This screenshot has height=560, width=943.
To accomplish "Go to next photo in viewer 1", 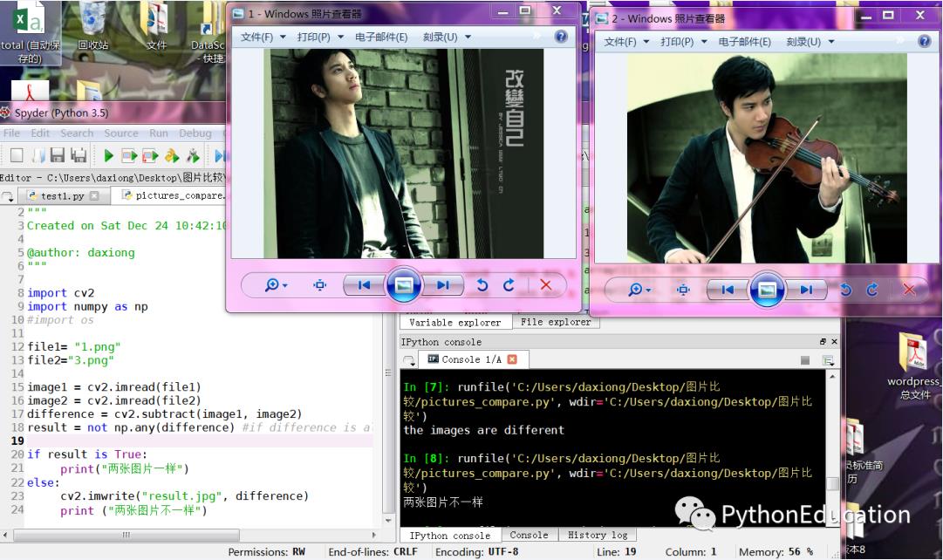I will 443,285.
